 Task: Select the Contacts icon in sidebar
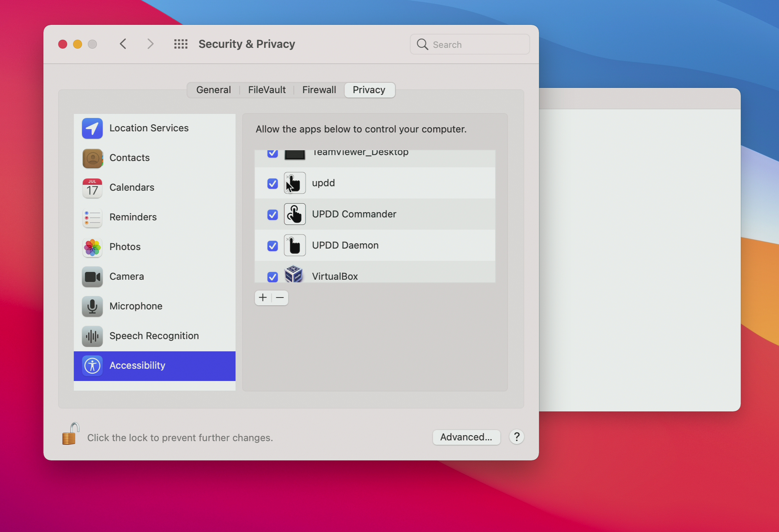tap(92, 158)
